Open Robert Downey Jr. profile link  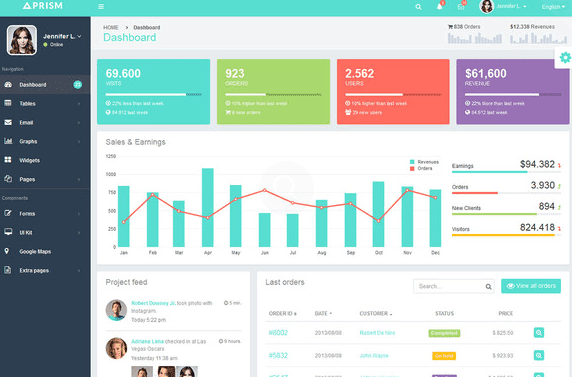pos(153,303)
